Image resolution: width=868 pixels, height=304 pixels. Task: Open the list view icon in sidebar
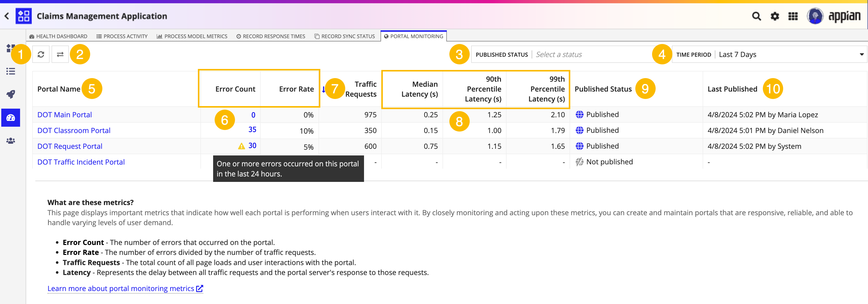tap(11, 71)
